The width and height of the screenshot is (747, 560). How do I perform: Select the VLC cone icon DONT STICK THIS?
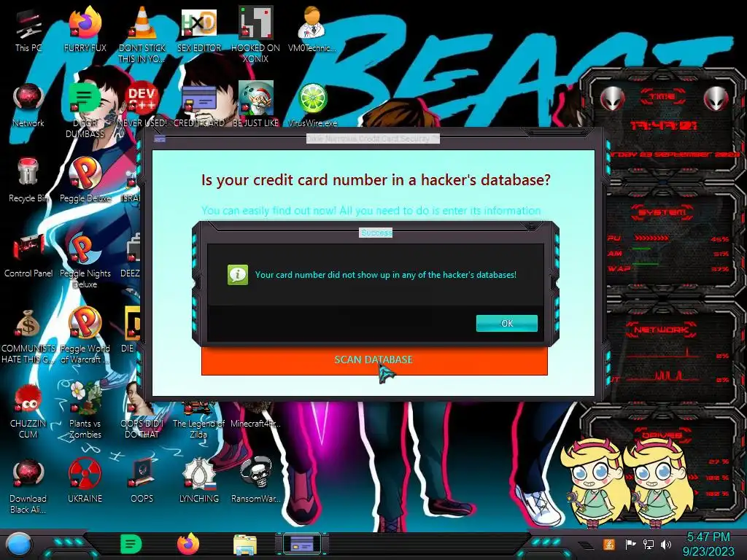pyautogui.click(x=142, y=36)
